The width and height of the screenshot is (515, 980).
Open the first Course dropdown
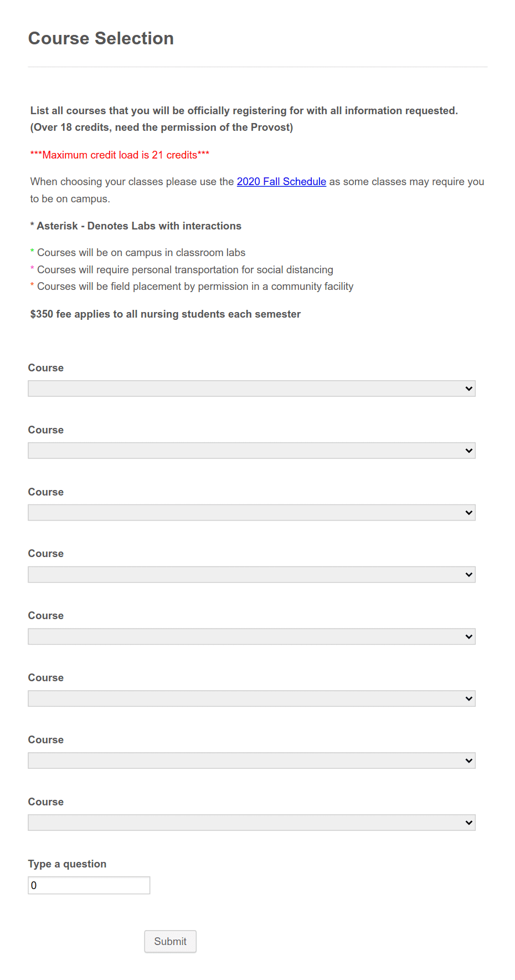251,389
